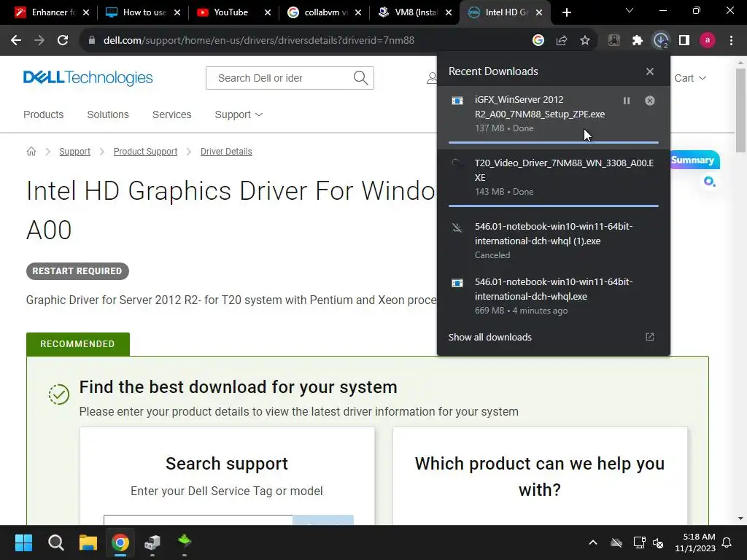Image resolution: width=747 pixels, height=560 pixels.
Task: Go back with the browser back arrow
Action: (x=16, y=41)
